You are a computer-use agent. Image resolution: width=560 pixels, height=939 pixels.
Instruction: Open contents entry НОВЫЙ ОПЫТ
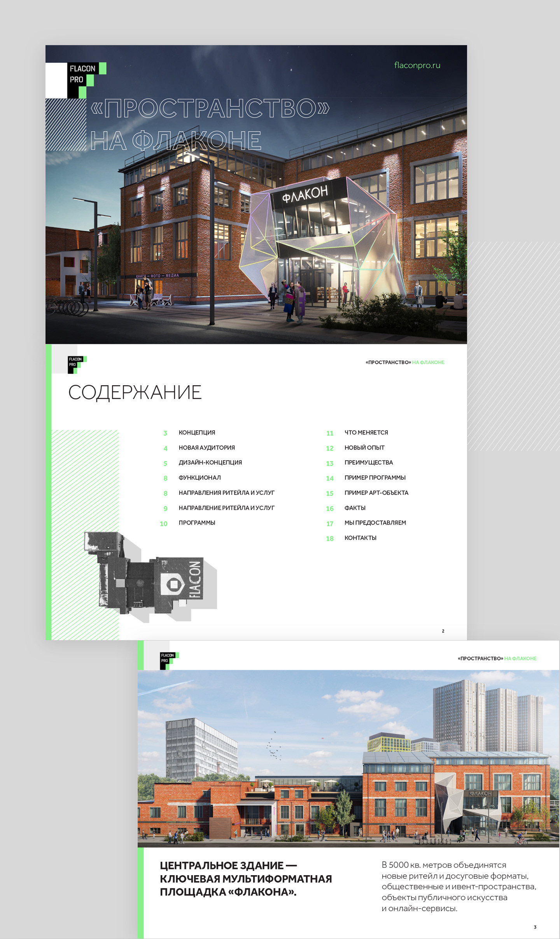click(x=364, y=448)
